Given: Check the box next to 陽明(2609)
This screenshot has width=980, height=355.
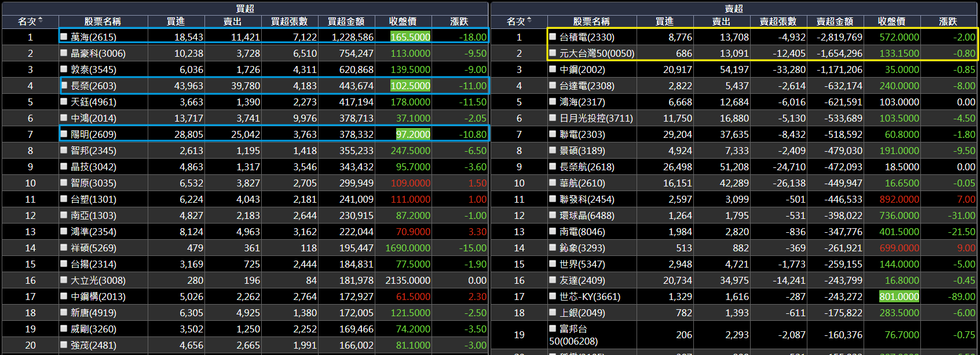Looking at the screenshot, I should (64, 134).
